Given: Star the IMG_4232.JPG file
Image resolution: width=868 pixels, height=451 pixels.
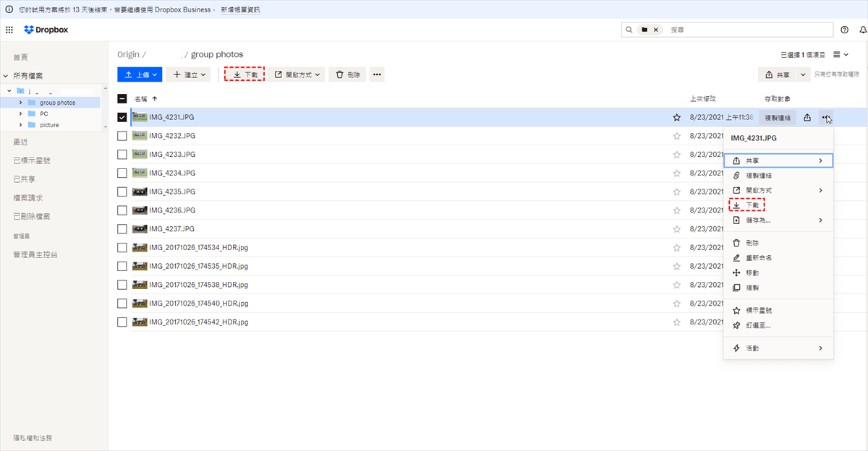Looking at the screenshot, I should (x=677, y=136).
